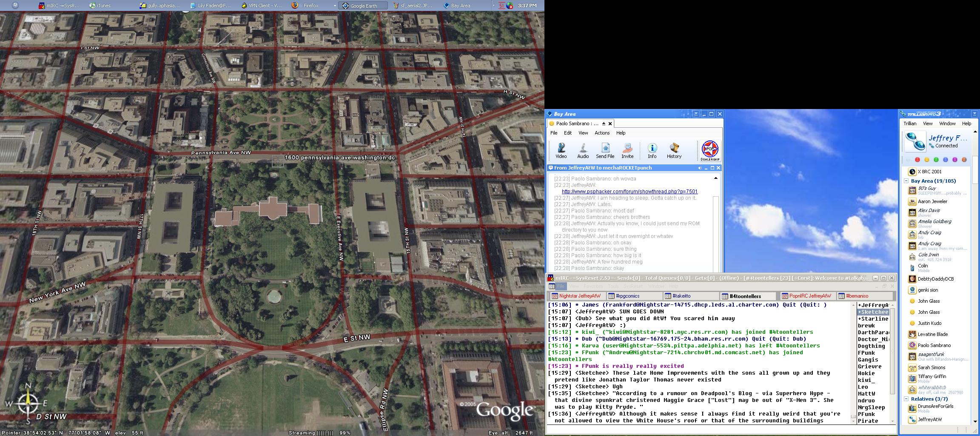Click the 1600 pennsylvania ave placemark
Image resolution: width=980 pixels, height=436 pixels.
[277, 161]
